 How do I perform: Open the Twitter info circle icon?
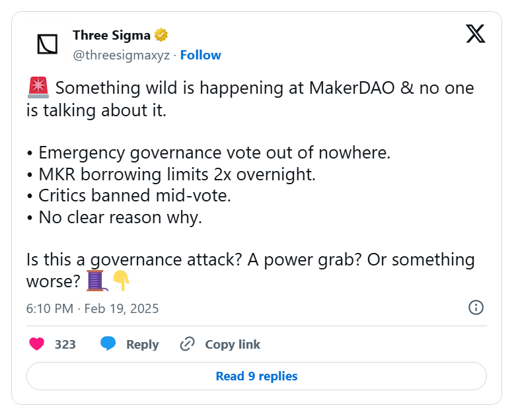click(x=476, y=307)
